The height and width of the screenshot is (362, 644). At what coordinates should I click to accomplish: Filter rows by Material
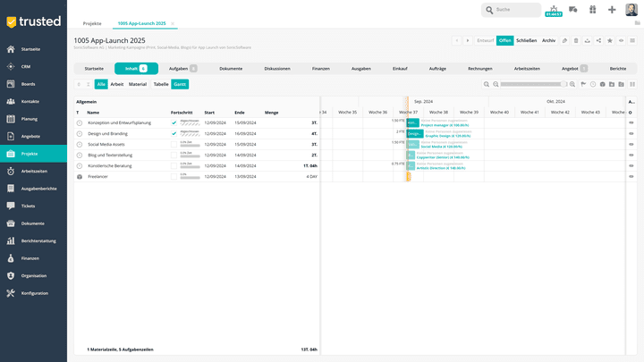[138, 84]
